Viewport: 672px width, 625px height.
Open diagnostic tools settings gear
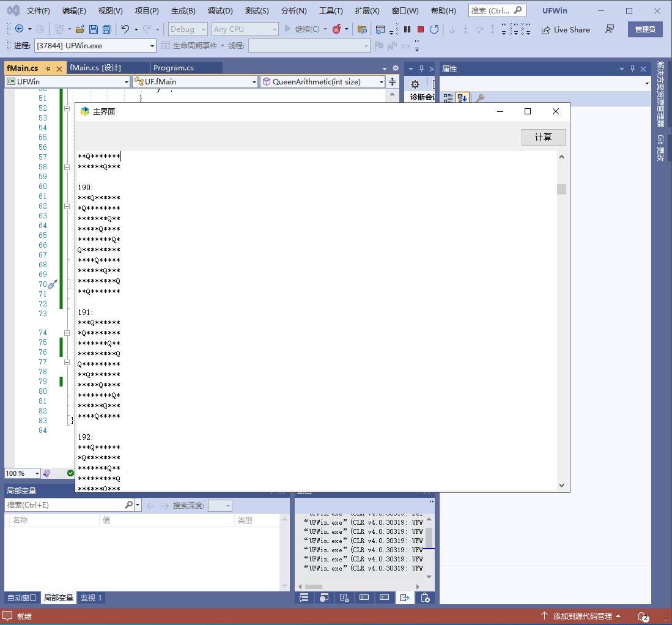[x=415, y=84]
